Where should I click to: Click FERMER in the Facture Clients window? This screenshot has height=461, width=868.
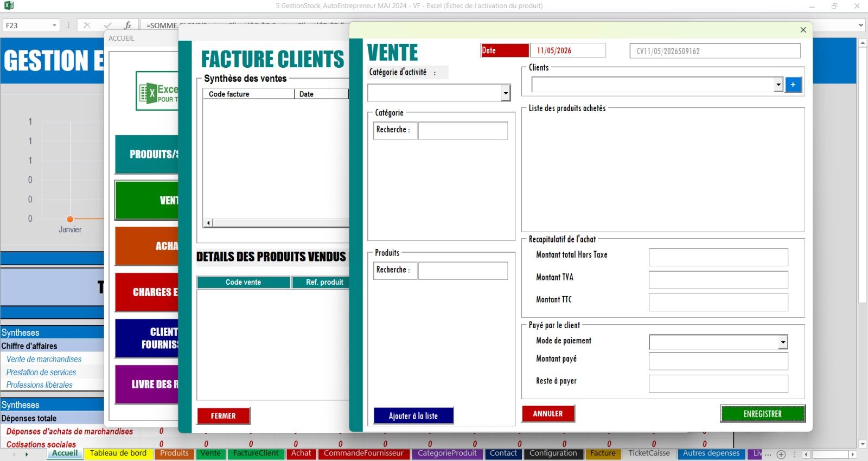point(224,416)
